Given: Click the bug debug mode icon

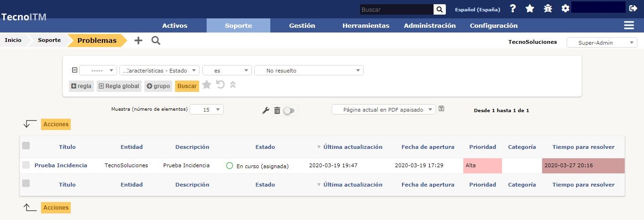Looking at the screenshot, I should (x=548, y=8).
